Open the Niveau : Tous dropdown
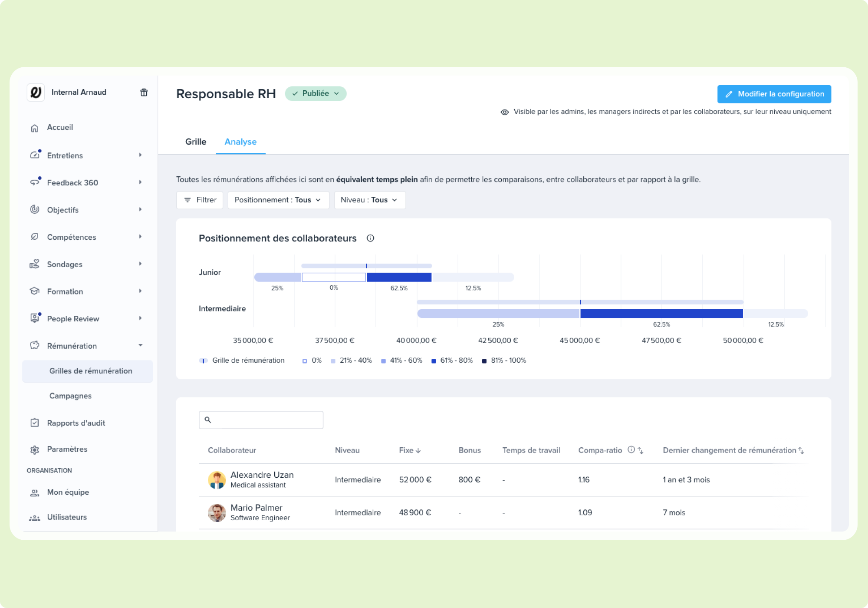This screenshot has height=608, width=868. click(x=369, y=200)
